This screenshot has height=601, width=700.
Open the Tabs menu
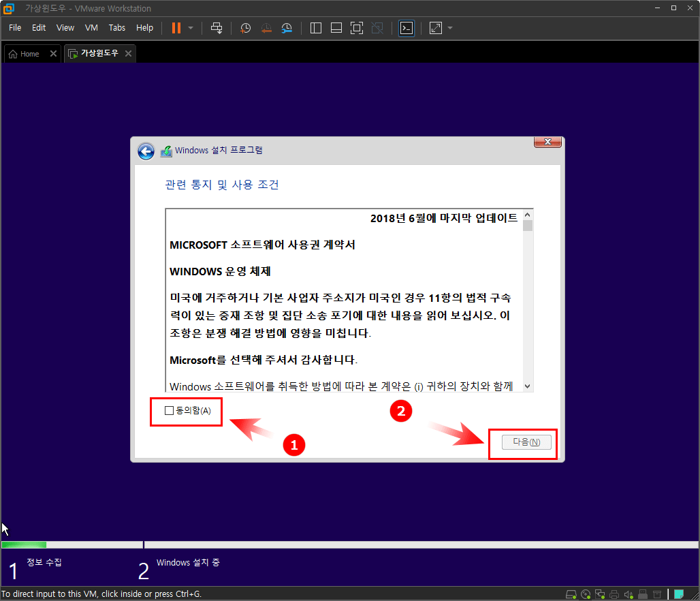pos(117,28)
